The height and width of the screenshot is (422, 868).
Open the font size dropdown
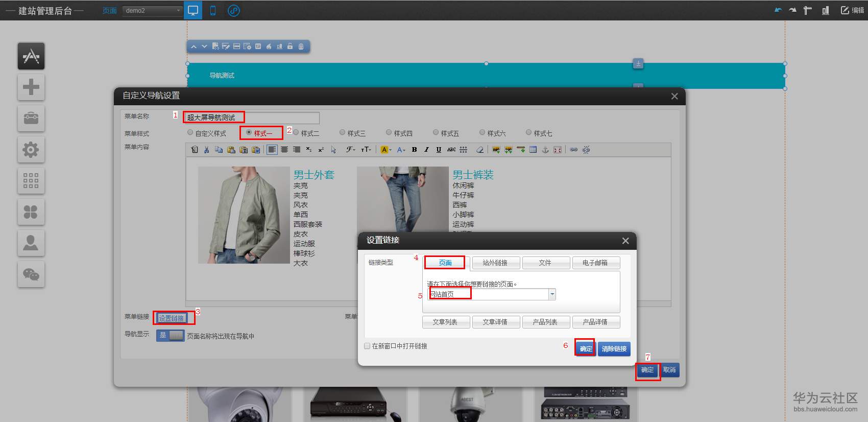(366, 150)
